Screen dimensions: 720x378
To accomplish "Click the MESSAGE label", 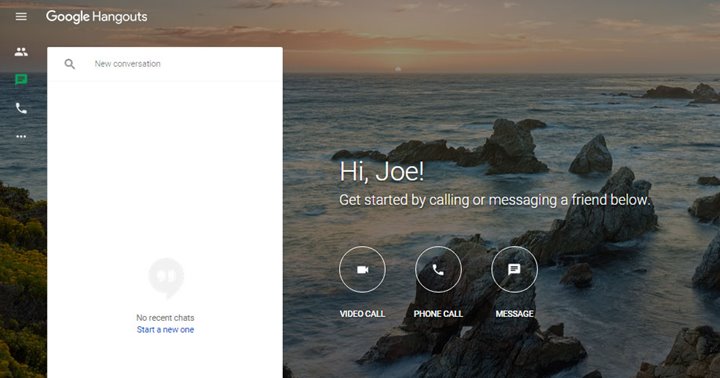I will (x=514, y=314).
